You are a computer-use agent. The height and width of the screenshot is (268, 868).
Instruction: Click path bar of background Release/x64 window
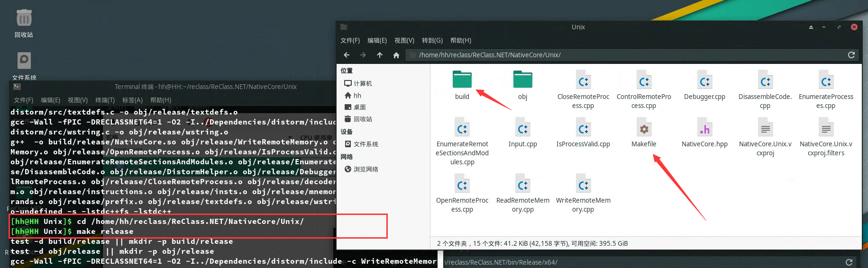642,262
